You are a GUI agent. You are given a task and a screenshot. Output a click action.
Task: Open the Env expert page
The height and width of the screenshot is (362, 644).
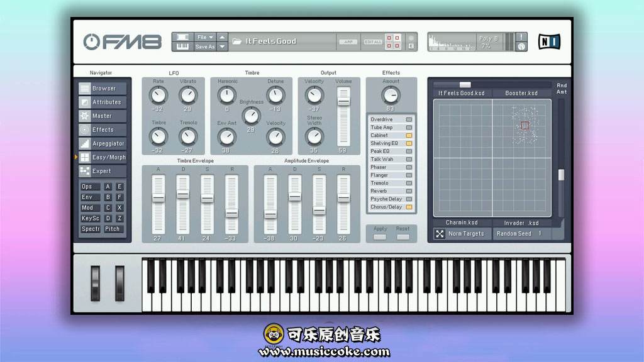[90, 197]
